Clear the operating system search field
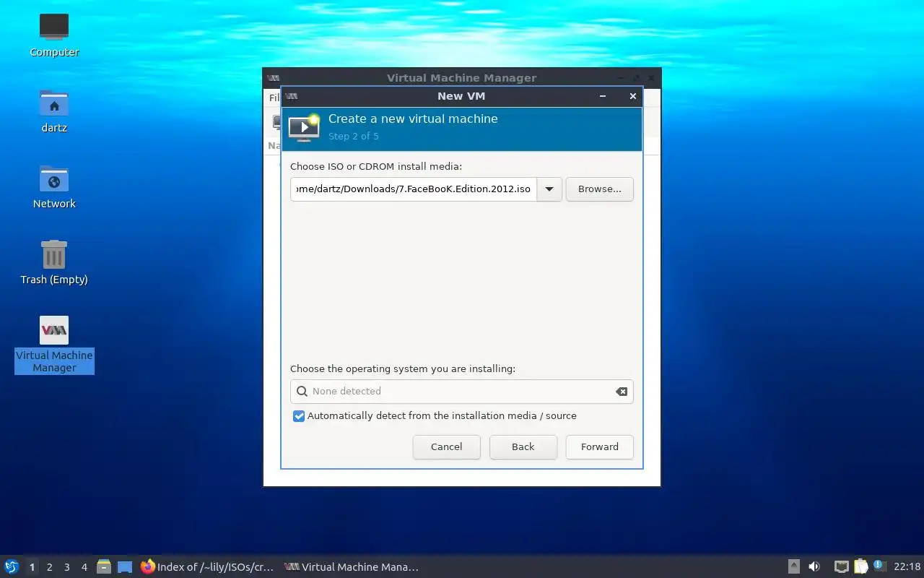Image resolution: width=924 pixels, height=578 pixels. (x=621, y=392)
